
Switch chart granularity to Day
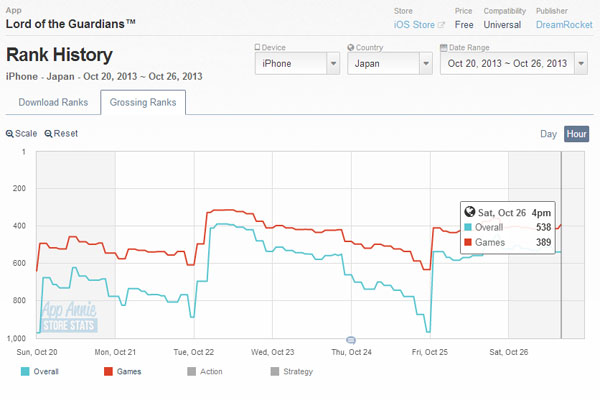[548, 134]
